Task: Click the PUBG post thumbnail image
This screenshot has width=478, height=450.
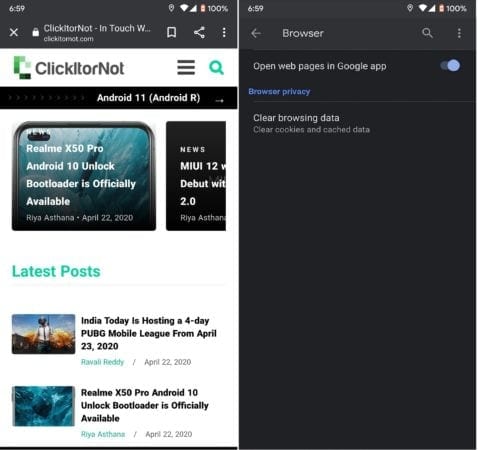Action: pos(43,334)
